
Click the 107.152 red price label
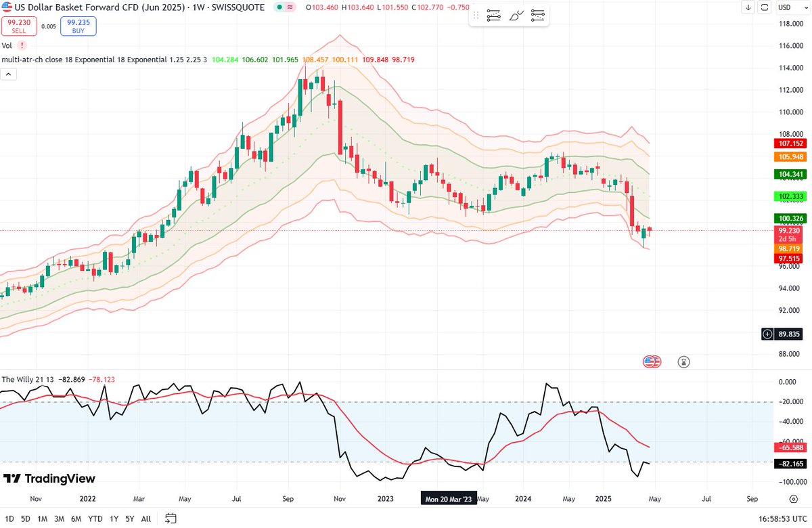(x=791, y=144)
